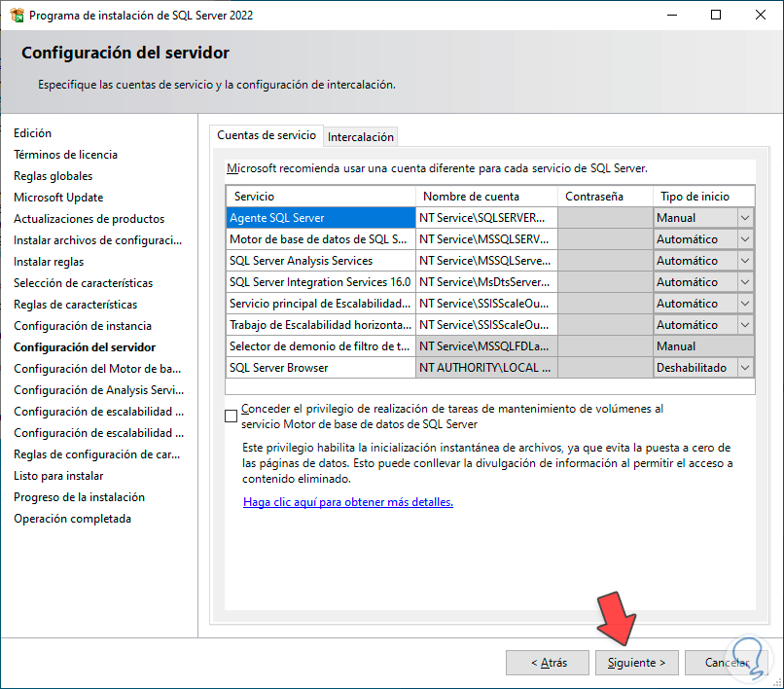The height and width of the screenshot is (689, 784).
Task: Select the Cuentas de servicio tab
Action: click(x=267, y=135)
